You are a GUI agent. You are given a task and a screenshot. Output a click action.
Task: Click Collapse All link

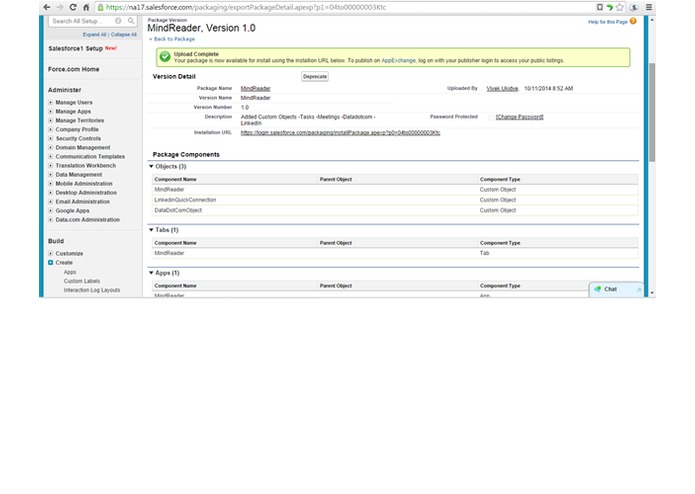tap(124, 35)
